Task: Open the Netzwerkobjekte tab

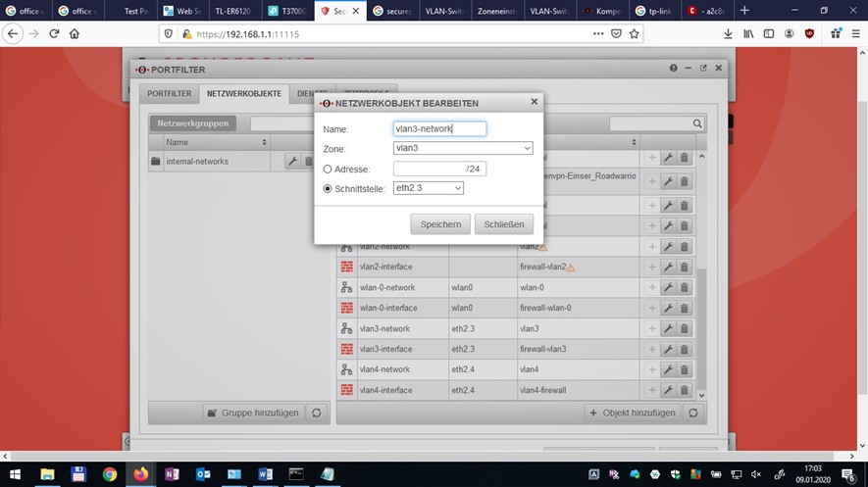Action: click(243, 94)
